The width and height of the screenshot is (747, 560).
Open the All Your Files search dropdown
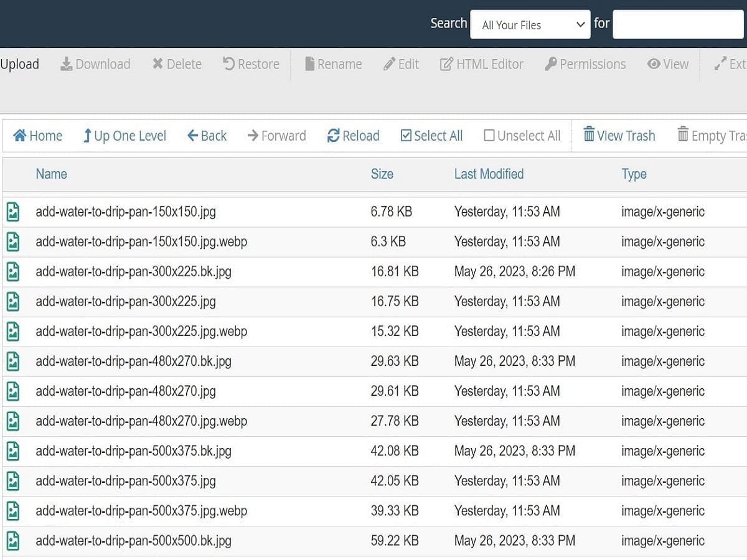tap(530, 24)
